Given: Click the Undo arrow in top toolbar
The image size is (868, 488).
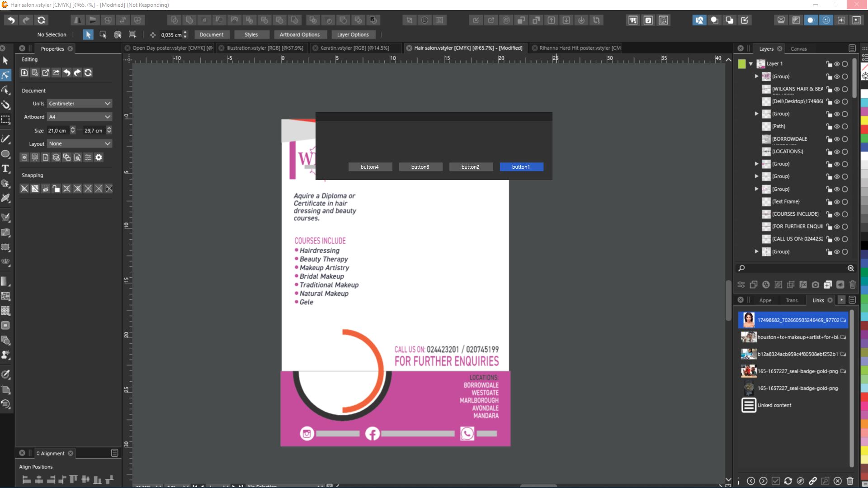Looking at the screenshot, I should point(11,20).
